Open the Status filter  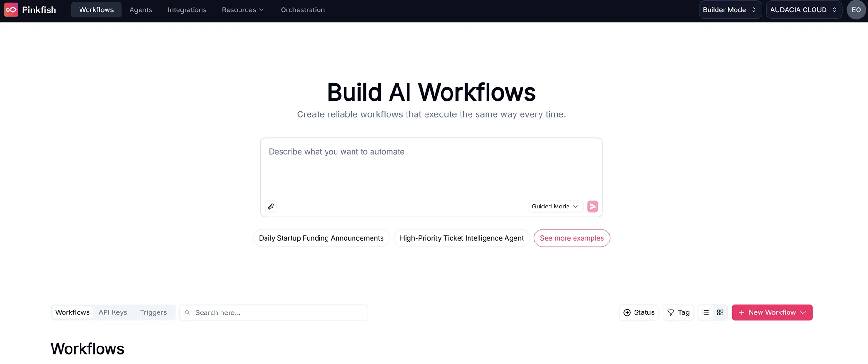(639, 312)
